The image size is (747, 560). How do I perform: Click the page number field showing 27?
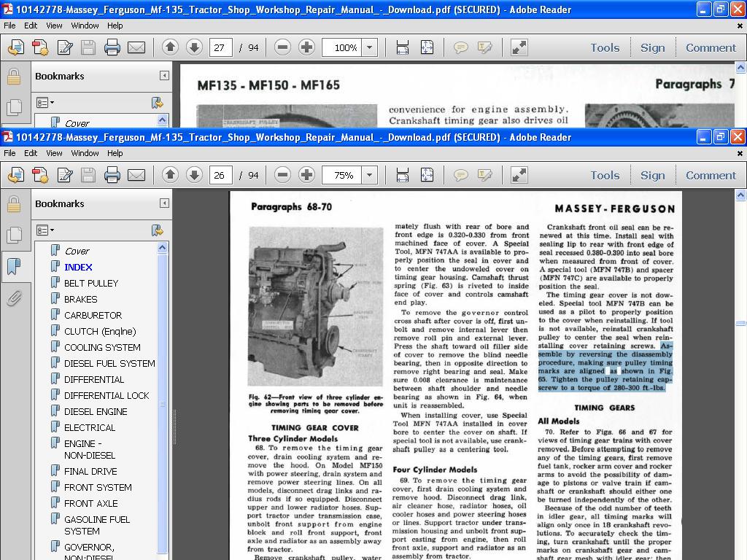220,47
